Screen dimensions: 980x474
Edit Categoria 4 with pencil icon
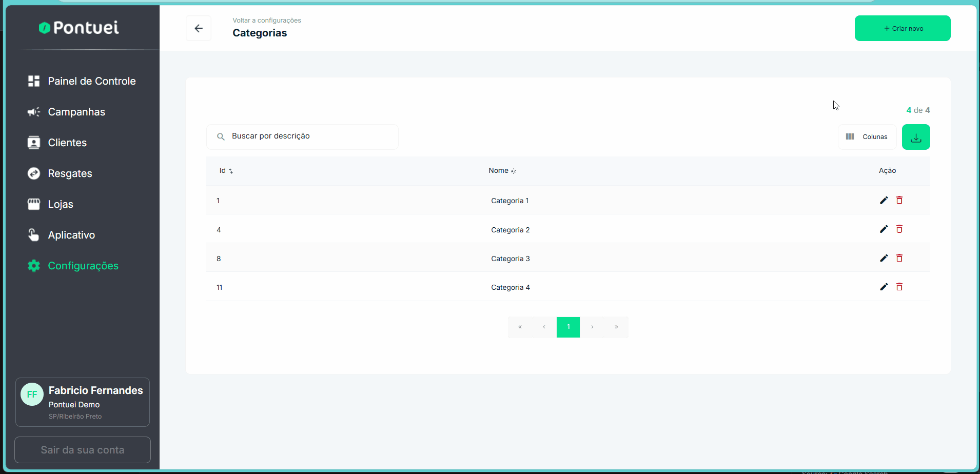coord(884,287)
